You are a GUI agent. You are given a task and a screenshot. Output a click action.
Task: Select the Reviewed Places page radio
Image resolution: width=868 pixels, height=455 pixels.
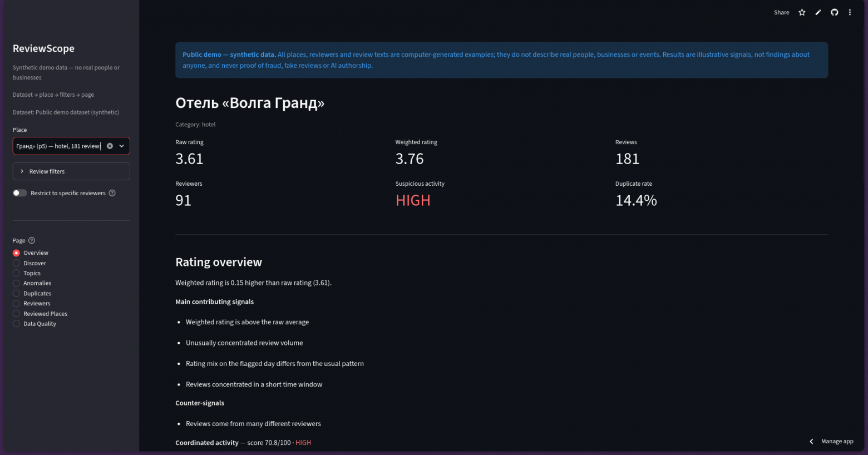(x=16, y=314)
